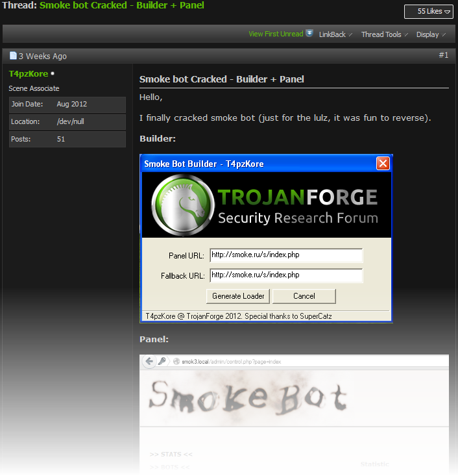Click the globe icon in the address bar
Image resolution: width=458 pixels, height=476 pixels.
(x=176, y=361)
